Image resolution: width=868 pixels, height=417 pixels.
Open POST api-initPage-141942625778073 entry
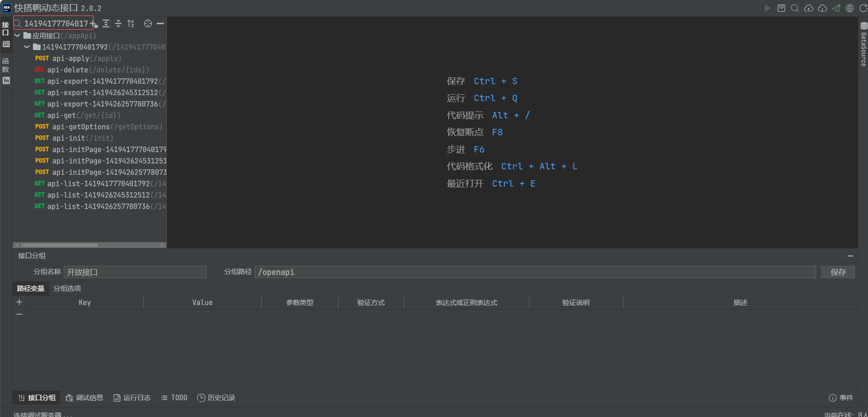coord(90,172)
